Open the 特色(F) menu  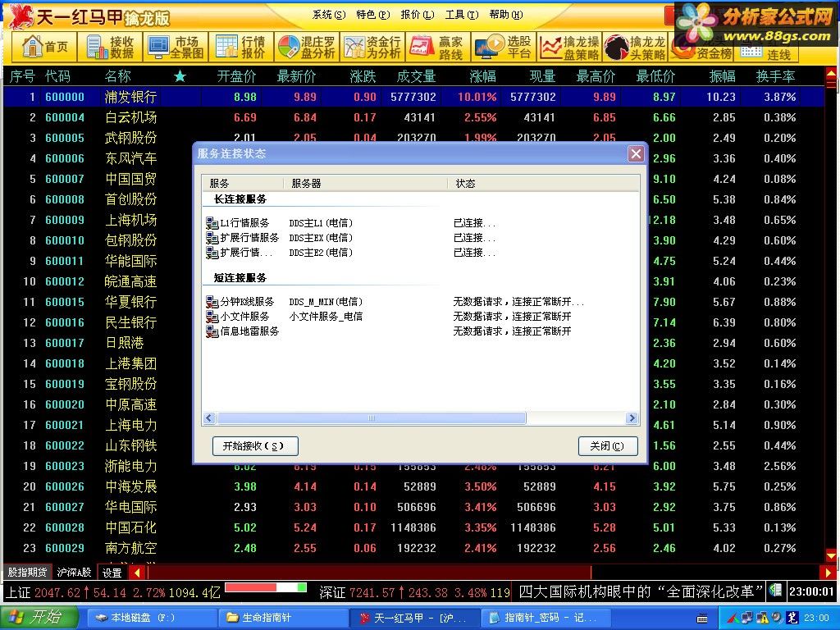373,15
